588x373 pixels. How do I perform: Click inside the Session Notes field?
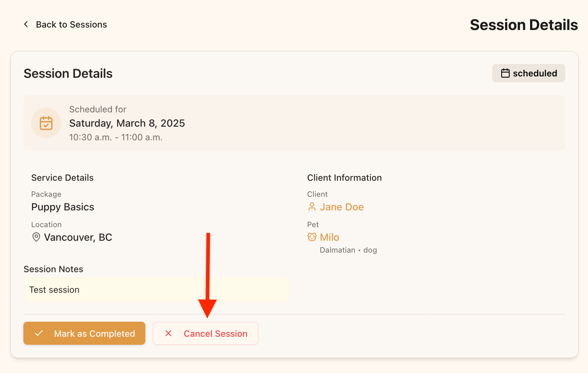tap(156, 289)
